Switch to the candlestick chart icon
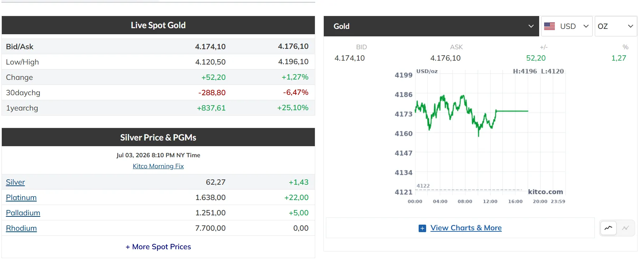Viewport: 644px width, 261px height. click(625, 228)
